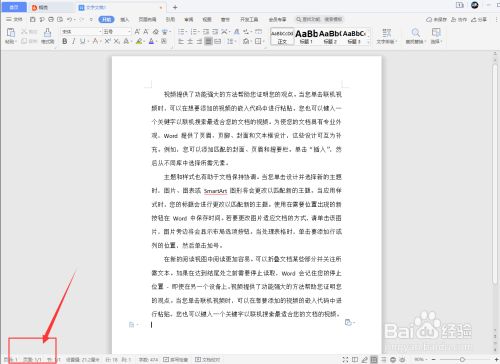Image resolution: width=500 pixels, height=364 pixels.
Task: Click the command search field
Action: 319,20
